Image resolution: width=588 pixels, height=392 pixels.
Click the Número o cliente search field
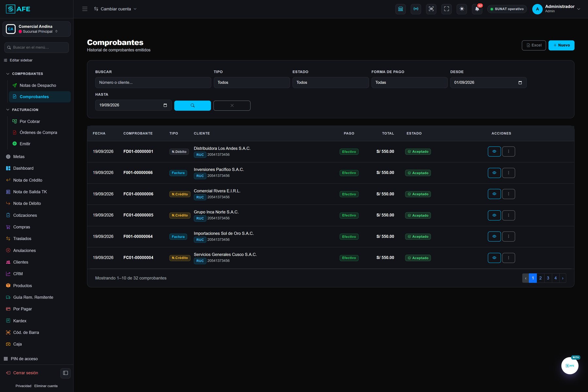[x=153, y=83]
